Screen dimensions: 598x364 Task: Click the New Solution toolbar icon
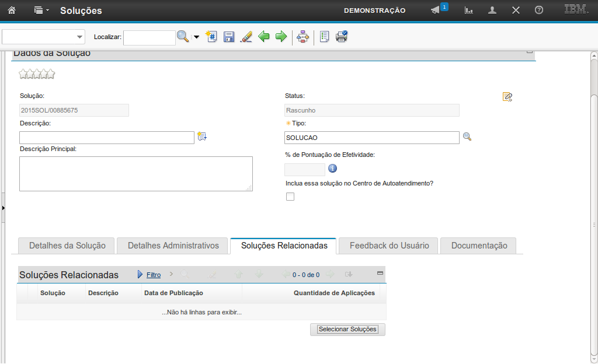[212, 37]
